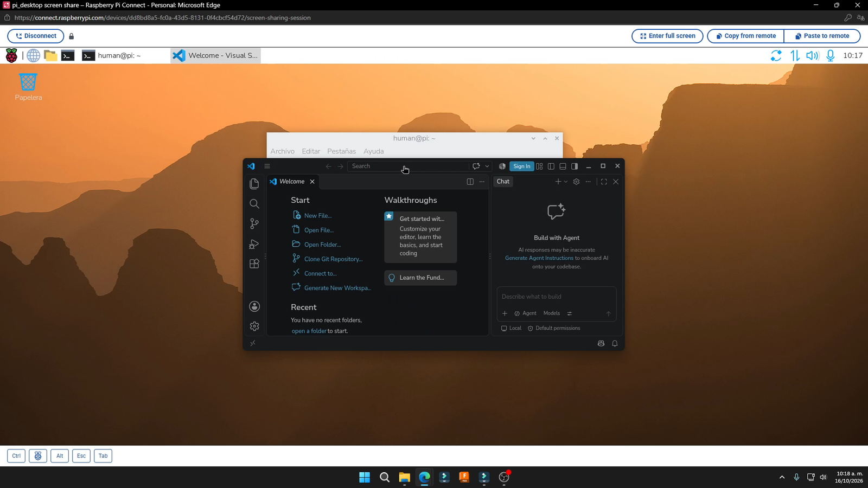
Task: Open chat tools configuration sliders icon
Action: [x=569, y=313]
